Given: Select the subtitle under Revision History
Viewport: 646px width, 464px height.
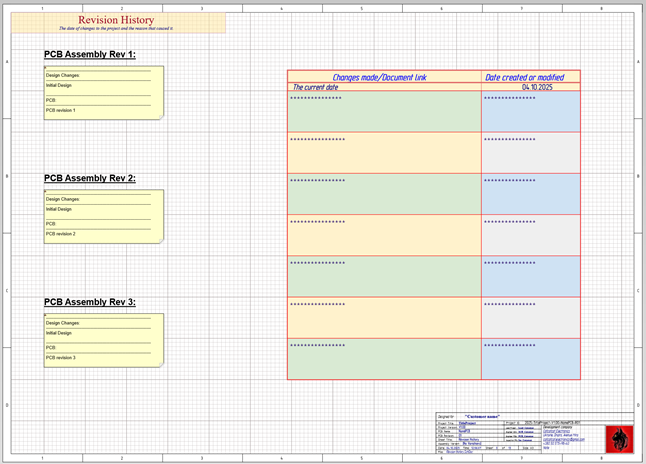Looking at the screenshot, I should coord(116,29).
